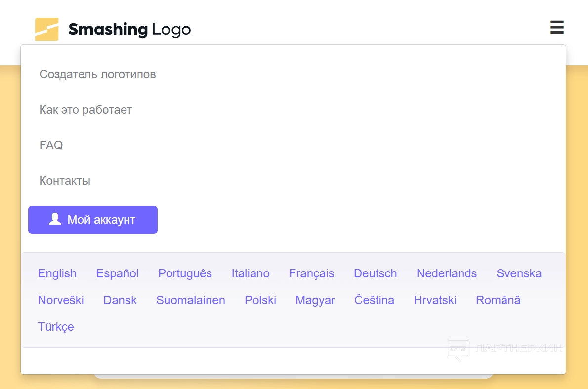Viewport: 588px width, 389px height.
Task: Open Как это работает page
Action: coord(85,110)
